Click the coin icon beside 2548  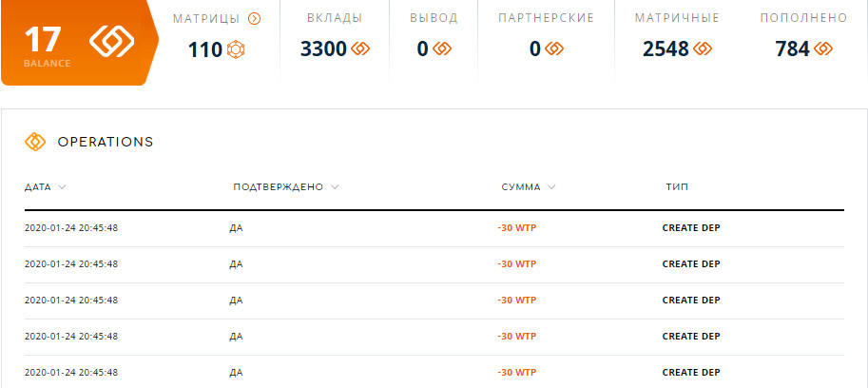pyautogui.click(x=702, y=49)
